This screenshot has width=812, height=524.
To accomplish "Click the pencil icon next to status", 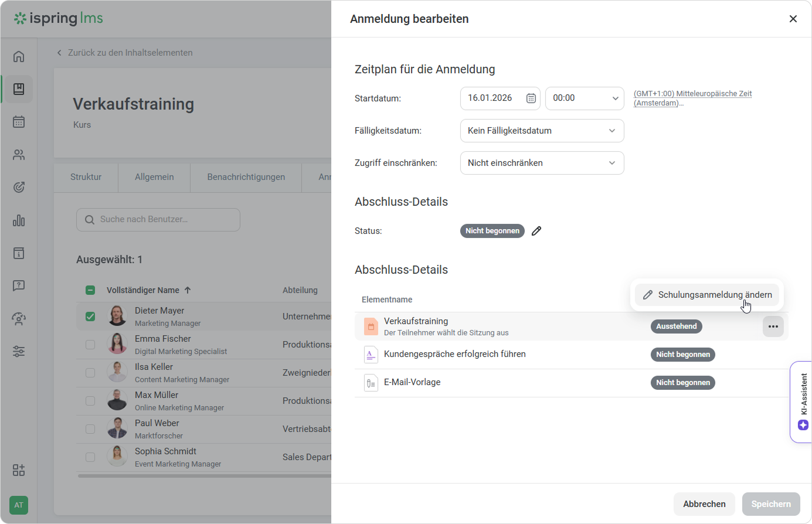I will pos(536,231).
